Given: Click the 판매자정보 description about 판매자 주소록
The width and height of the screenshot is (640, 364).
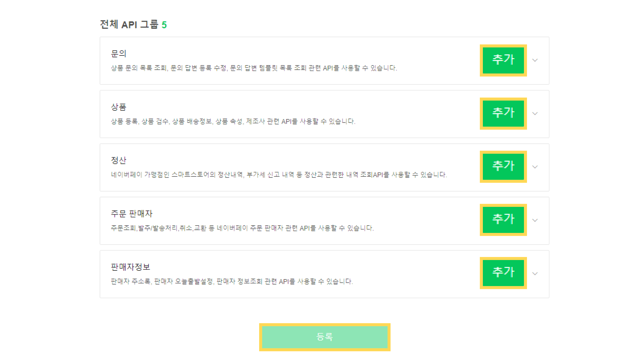Looking at the screenshot, I should pos(232,281).
